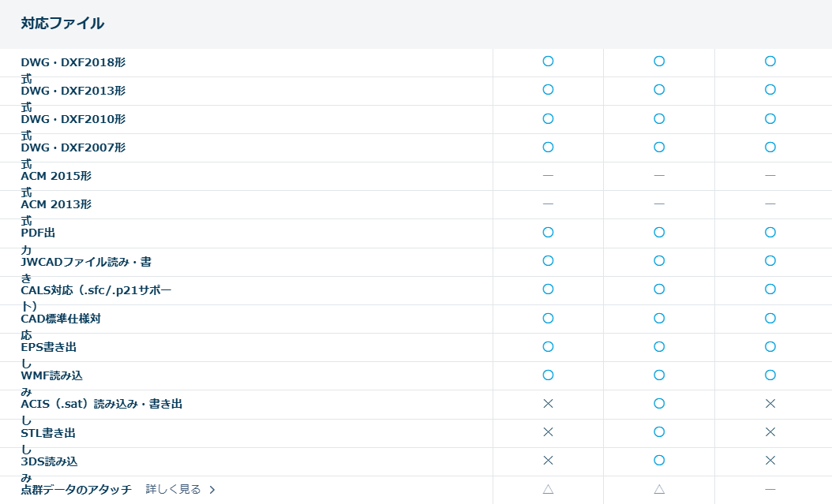Click the chevron arrow next to 詳しく見る
The height and width of the screenshot is (504, 832).
[x=212, y=490]
